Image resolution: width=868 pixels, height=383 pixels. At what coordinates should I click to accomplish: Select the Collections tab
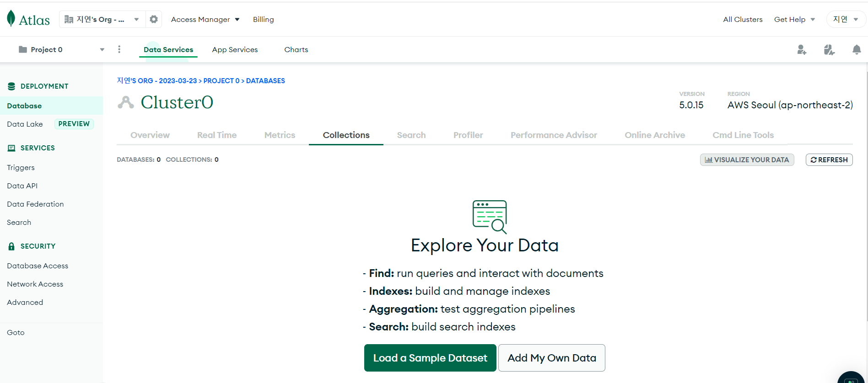click(x=346, y=135)
